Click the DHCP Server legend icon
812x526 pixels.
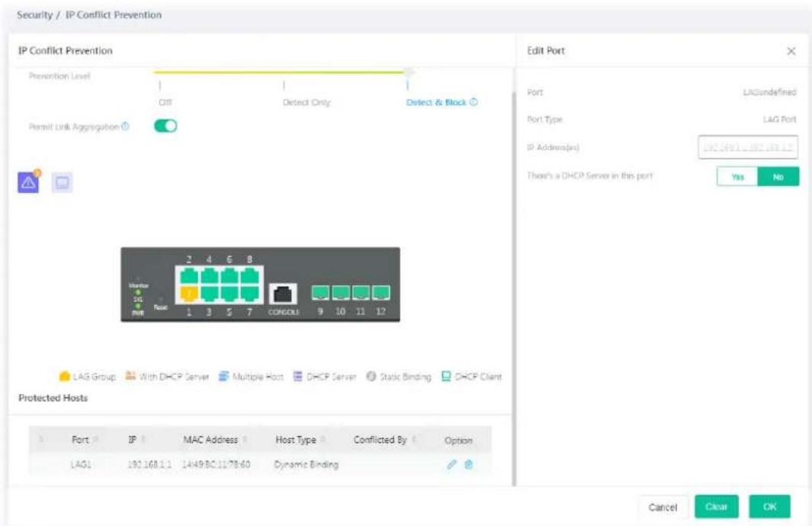coord(298,376)
